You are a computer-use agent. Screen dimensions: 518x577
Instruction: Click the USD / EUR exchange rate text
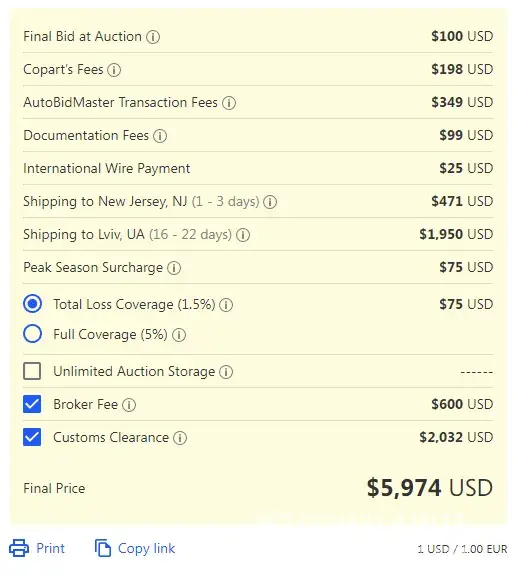(x=462, y=549)
